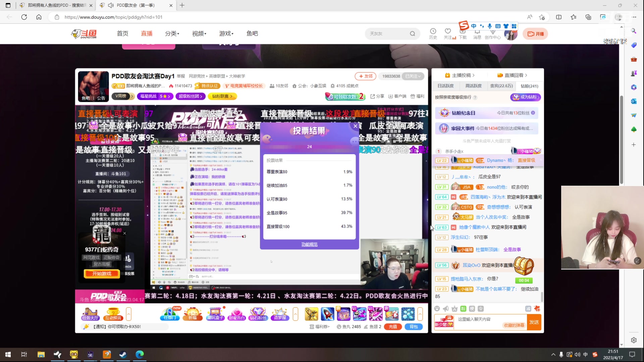Toggle the 令 danmaku option
Image resolution: width=644 pixels, height=362 pixels.
coord(480,308)
